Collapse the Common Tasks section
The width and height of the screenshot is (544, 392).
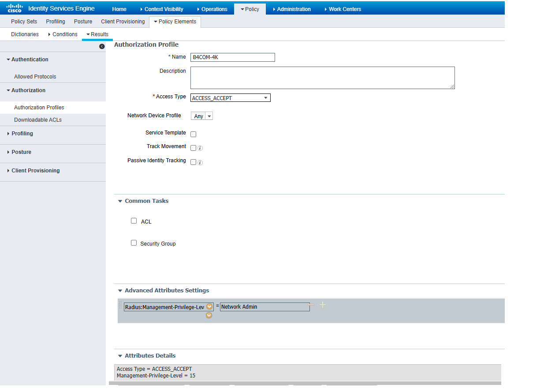coord(120,201)
